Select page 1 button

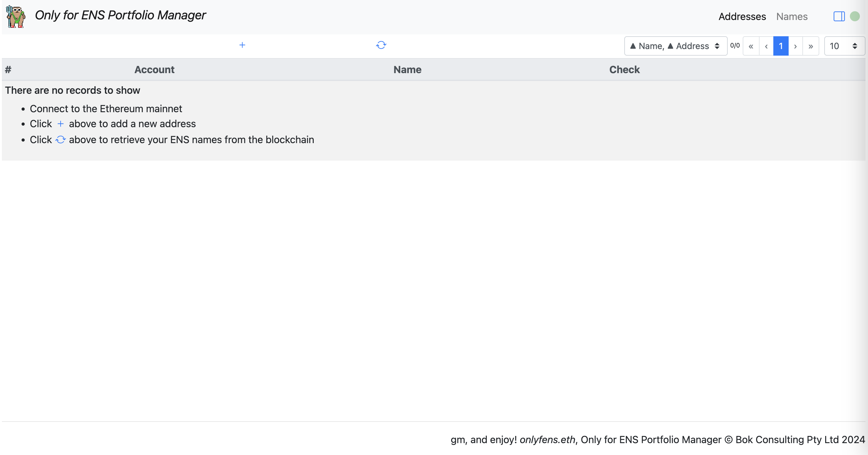[x=781, y=46]
